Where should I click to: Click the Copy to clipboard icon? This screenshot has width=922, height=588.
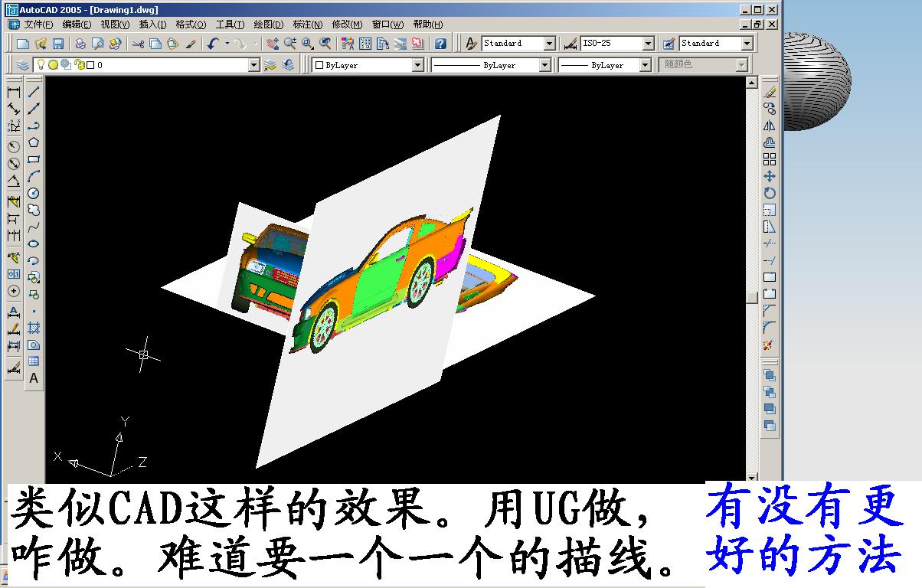tap(155, 44)
